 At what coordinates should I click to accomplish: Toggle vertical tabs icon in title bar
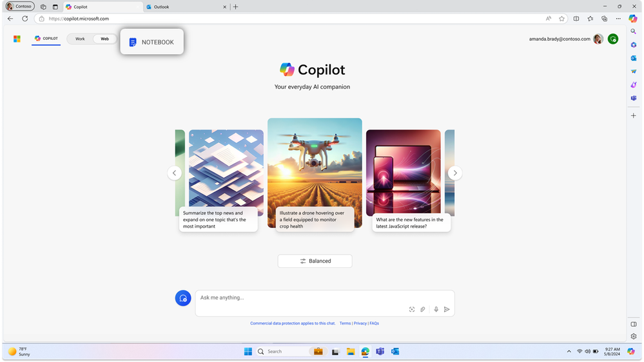coord(55,7)
